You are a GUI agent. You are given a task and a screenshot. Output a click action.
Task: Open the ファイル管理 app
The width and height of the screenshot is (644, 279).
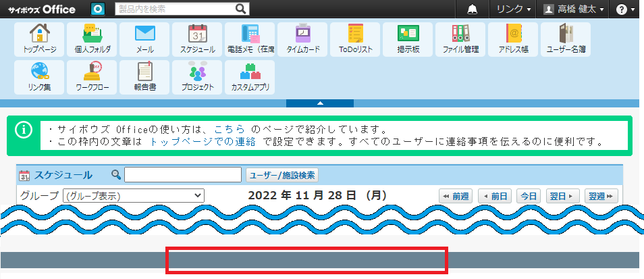(x=460, y=39)
